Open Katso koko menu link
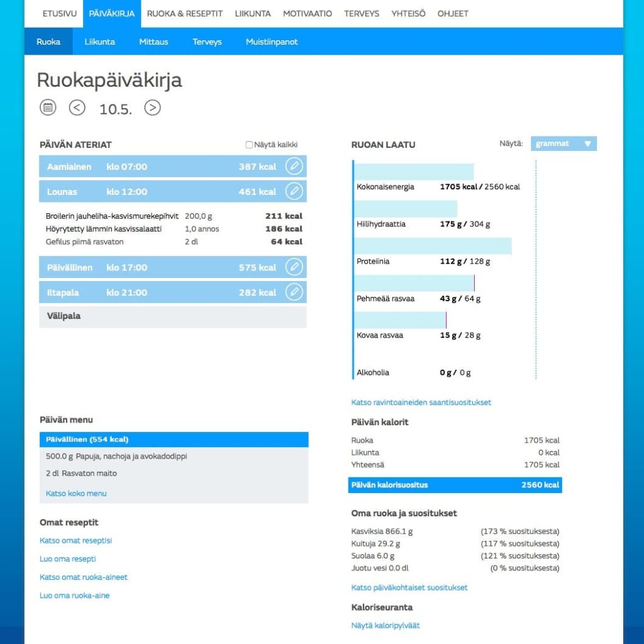 [76, 494]
